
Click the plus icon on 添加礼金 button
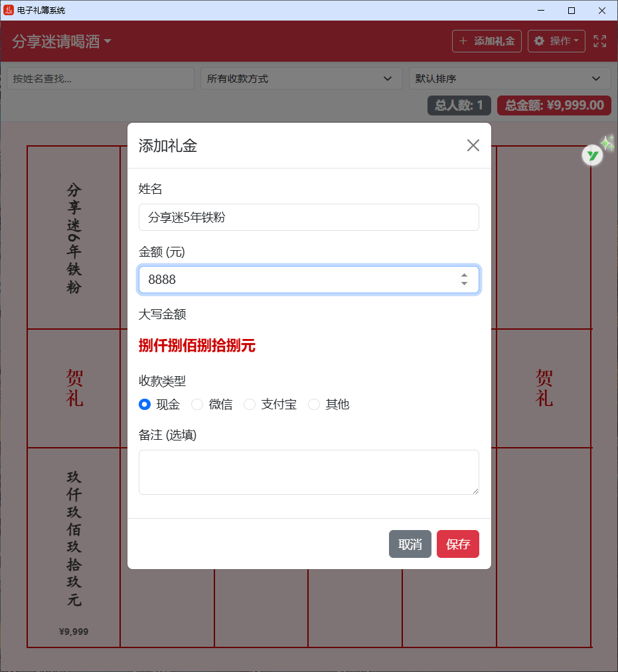464,40
